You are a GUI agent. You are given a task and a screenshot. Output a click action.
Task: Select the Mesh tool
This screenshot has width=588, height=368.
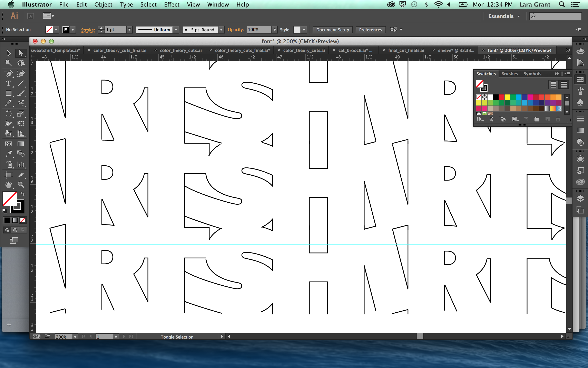pos(9,144)
